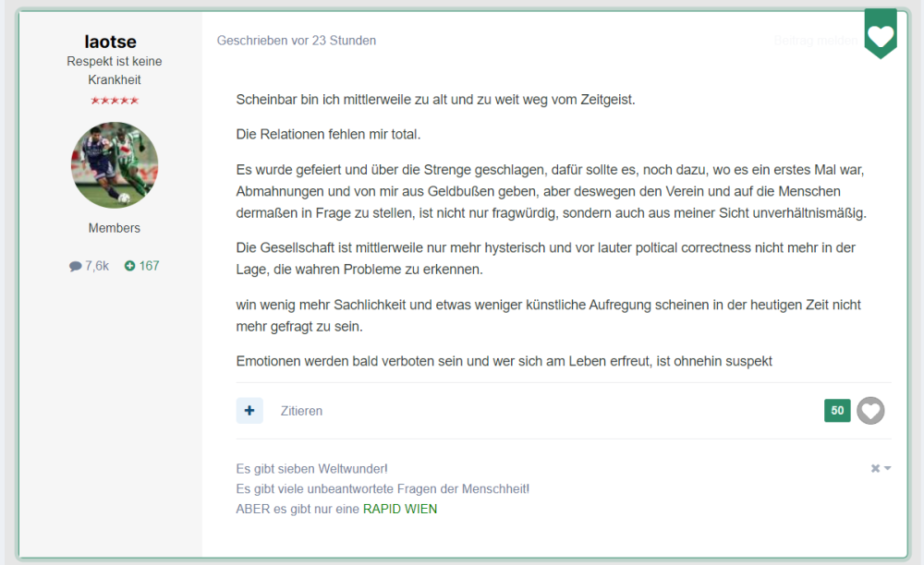This screenshot has width=924, height=565.
Task: Click the plus multi-quote button
Action: [249, 411]
